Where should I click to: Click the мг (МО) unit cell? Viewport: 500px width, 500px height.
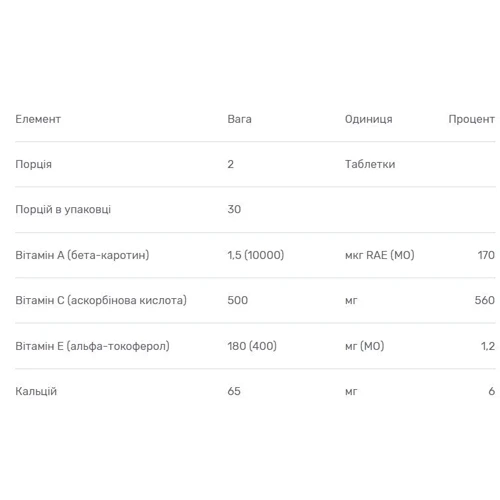tap(364, 346)
